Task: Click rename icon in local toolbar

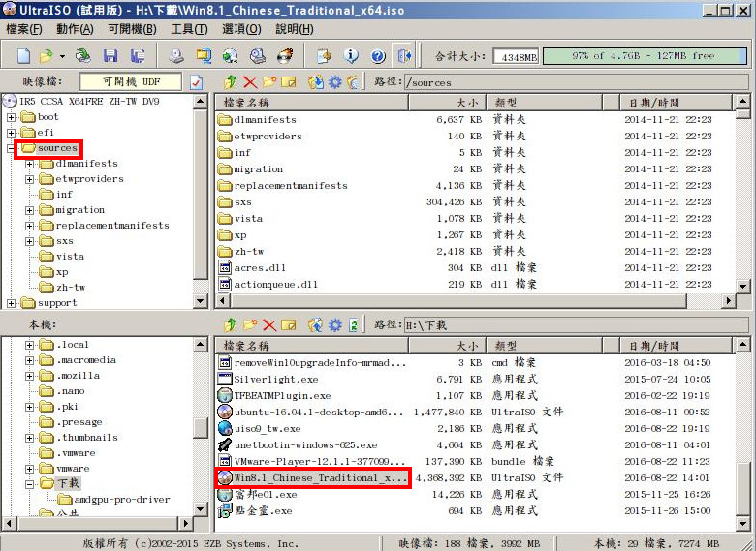Action: pyautogui.click(x=289, y=325)
